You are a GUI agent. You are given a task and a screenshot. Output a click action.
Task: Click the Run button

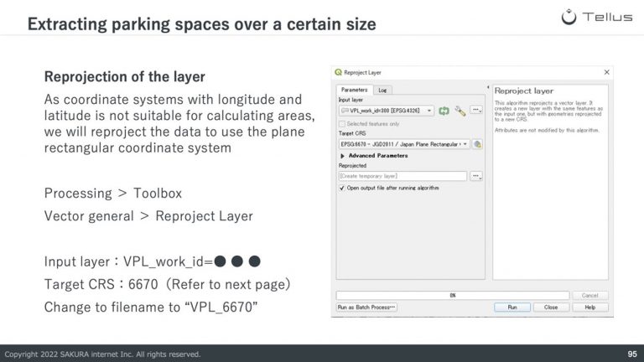pos(512,308)
